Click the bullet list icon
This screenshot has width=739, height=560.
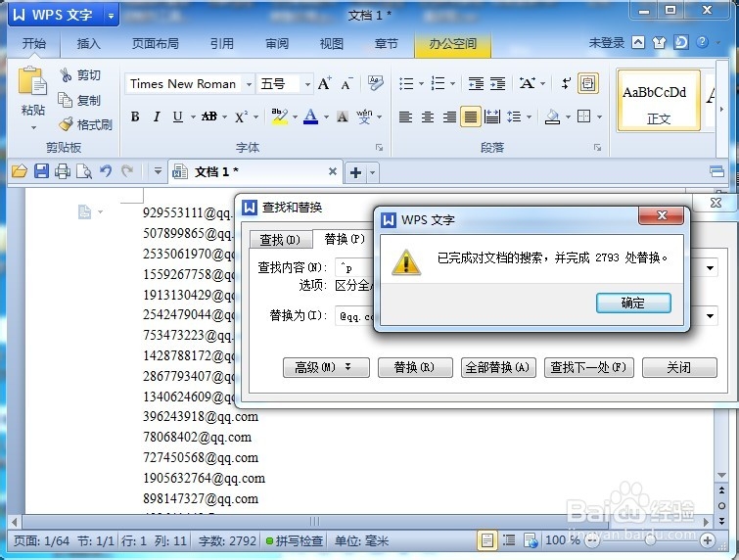406,84
